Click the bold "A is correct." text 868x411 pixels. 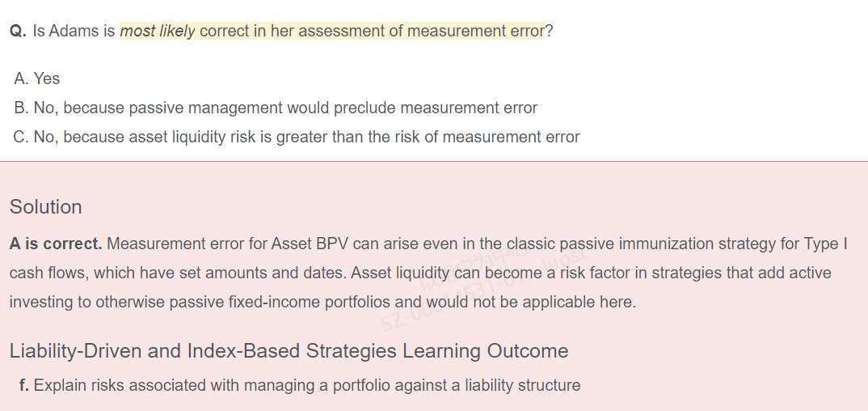(x=56, y=244)
